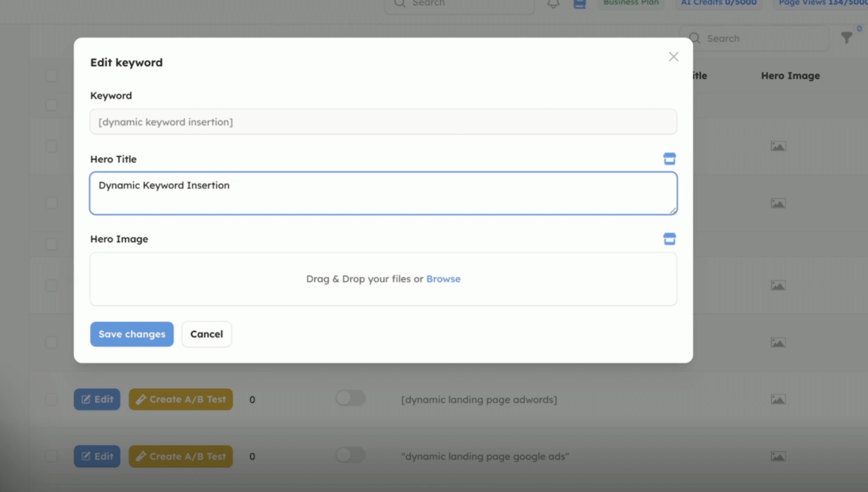
Task: Click hero image placeholder in google ads row
Action: (x=778, y=456)
